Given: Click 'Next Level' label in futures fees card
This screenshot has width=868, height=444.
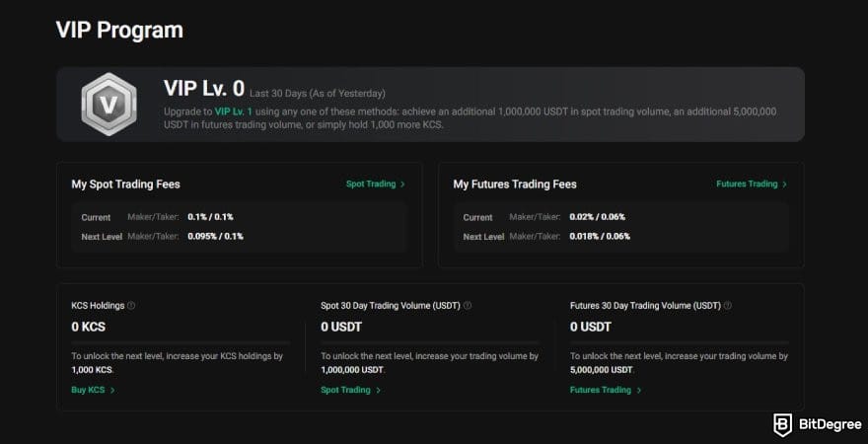Looking at the screenshot, I should point(484,237).
